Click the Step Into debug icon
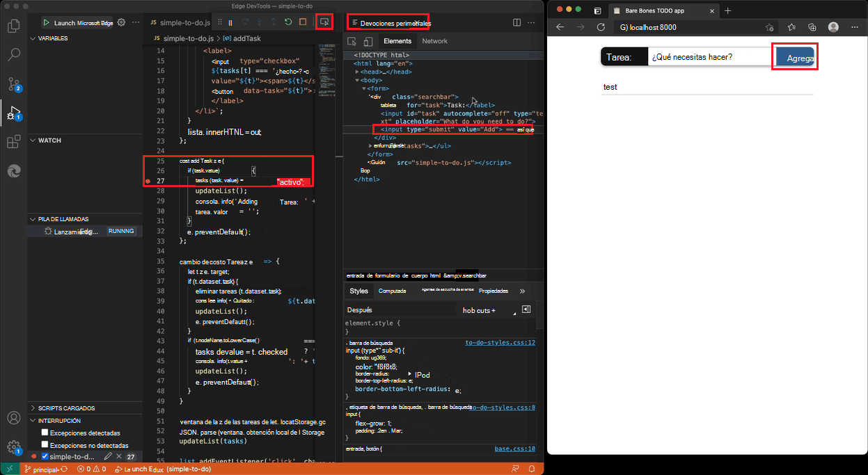 coord(259,22)
